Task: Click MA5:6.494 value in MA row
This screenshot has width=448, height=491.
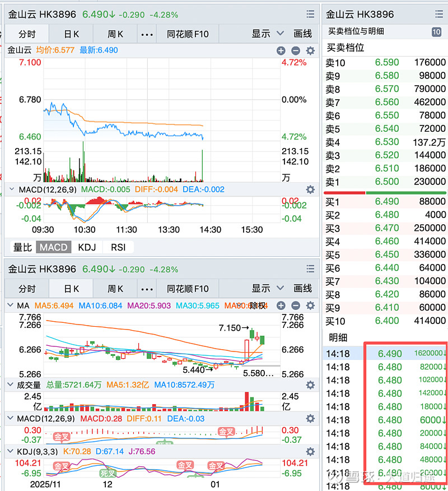Action: tap(54, 305)
